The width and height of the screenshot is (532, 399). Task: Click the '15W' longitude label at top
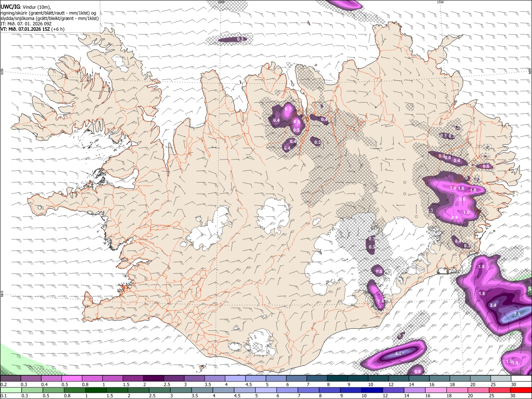(x=440, y=2)
